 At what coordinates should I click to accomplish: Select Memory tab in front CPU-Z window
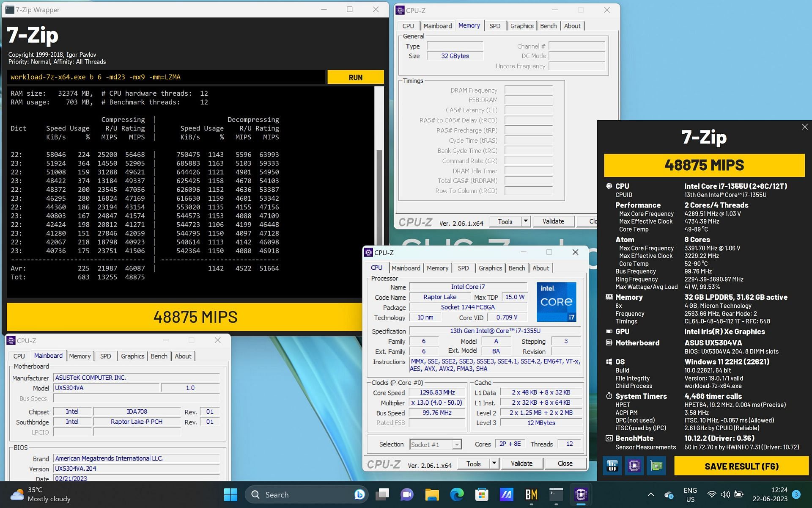coord(437,268)
